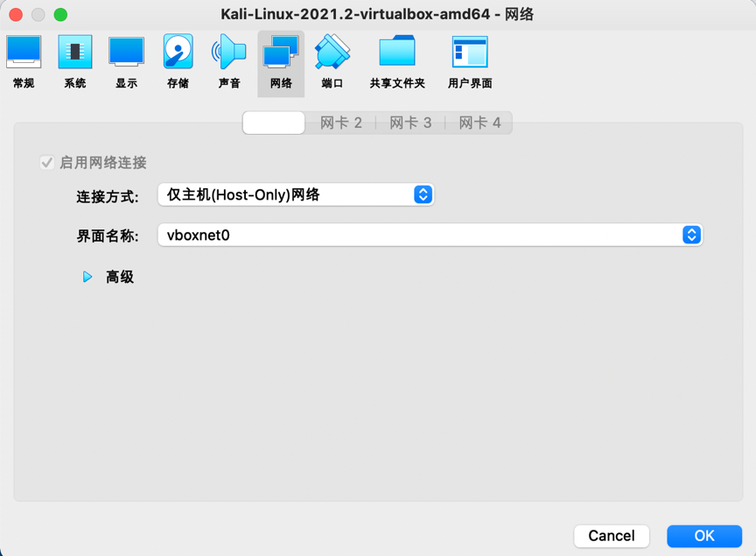Viewport: 756px width, 556px height.
Task: Switch to the 网卡 3 tab
Action: pyautogui.click(x=410, y=123)
